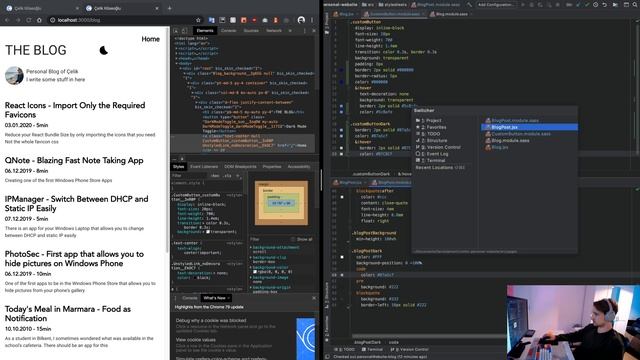Screen dimensions: 640x360
Task: Click the transparent background color swatch
Action: coord(208,232)
